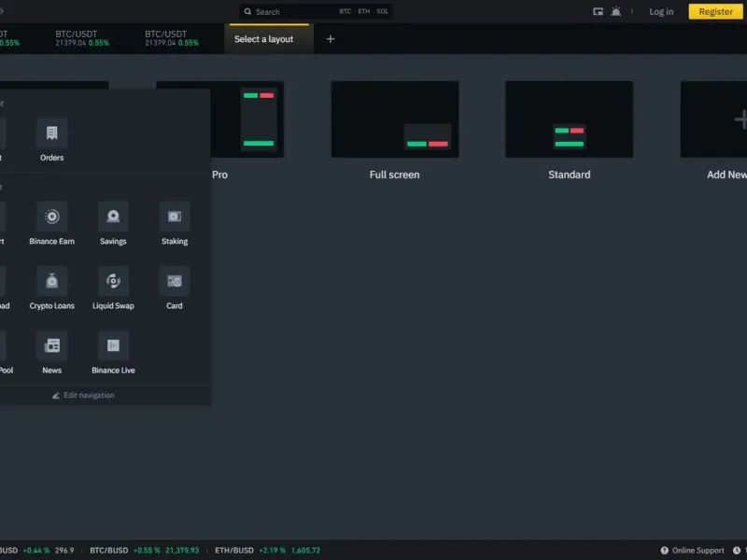The width and height of the screenshot is (747, 560).
Task: Switch to the middle BTC/USDT 21379.04 tab
Action: click(82, 38)
